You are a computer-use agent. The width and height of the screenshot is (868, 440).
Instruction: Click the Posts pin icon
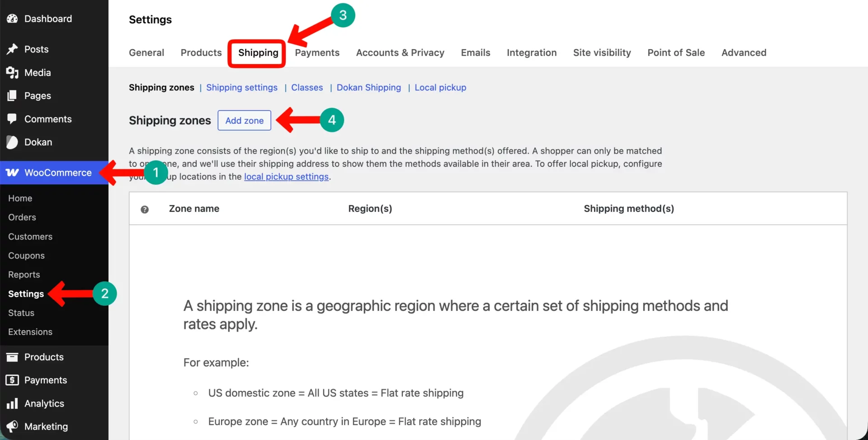(12, 49)
